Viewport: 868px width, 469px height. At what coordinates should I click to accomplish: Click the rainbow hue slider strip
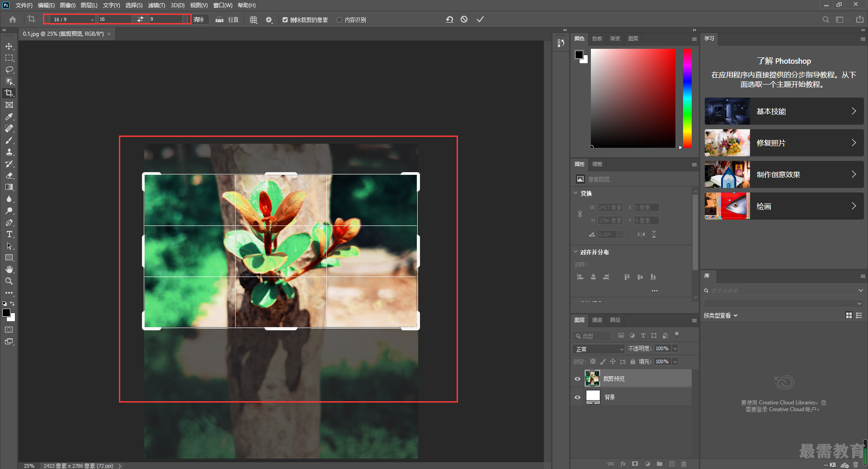click(687, 98)
